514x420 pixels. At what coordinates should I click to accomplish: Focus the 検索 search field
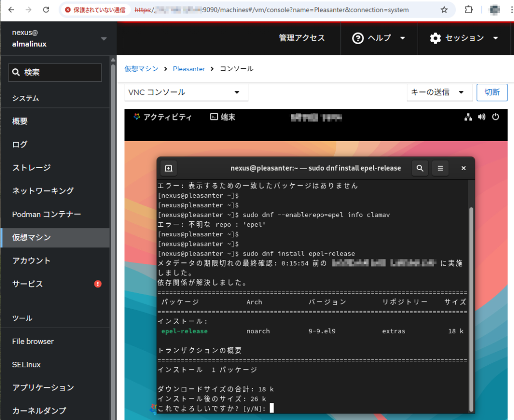(55, 72)
